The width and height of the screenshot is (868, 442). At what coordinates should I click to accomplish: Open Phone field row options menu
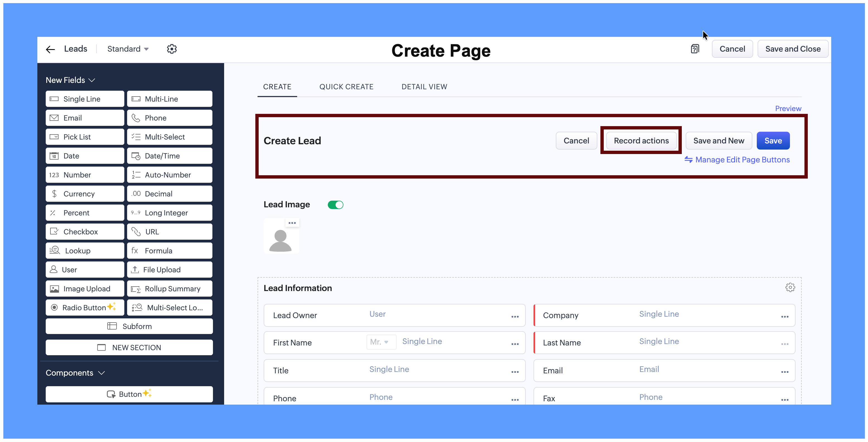(x=515, y=400)
